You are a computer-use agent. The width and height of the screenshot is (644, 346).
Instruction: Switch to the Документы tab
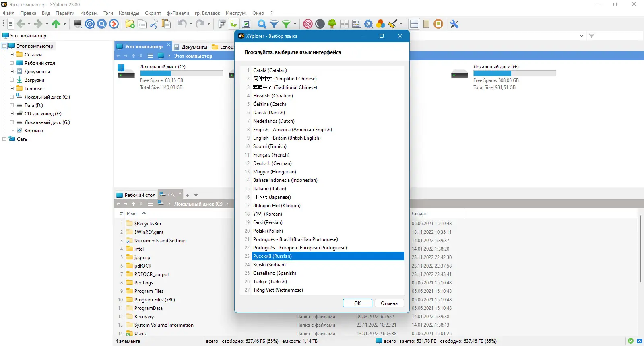click(191, 47)
